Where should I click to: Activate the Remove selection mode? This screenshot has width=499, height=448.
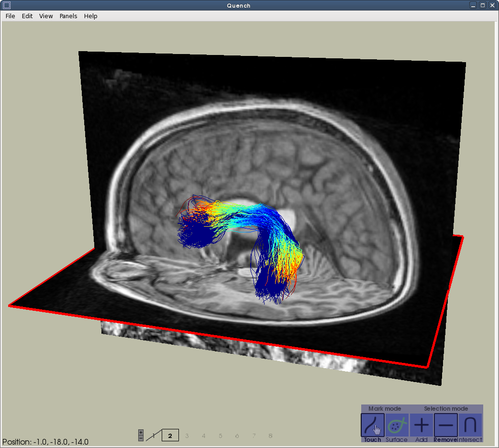click(x=445, y=425)
